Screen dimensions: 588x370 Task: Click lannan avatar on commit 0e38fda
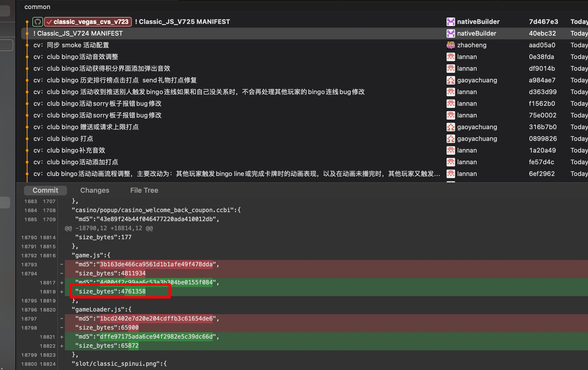point(451,57)
